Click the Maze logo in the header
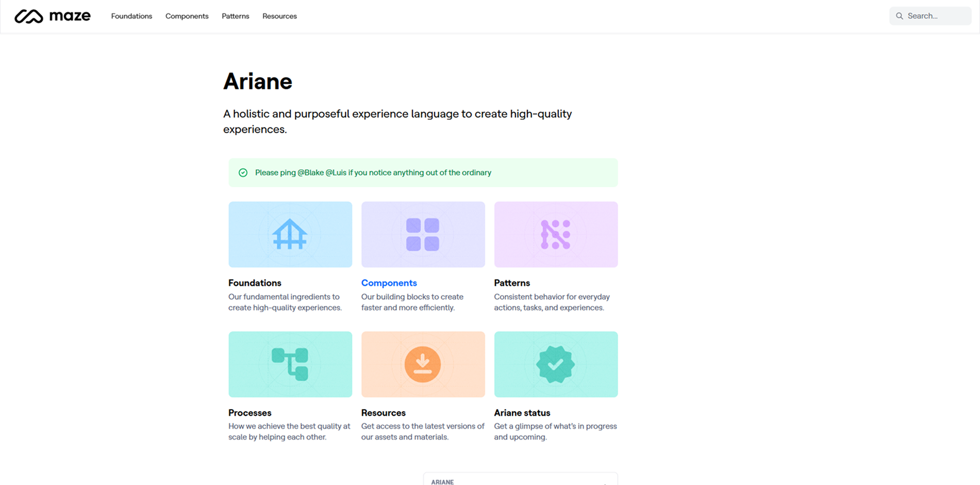980x485 pixels. [x=53, y=16]
